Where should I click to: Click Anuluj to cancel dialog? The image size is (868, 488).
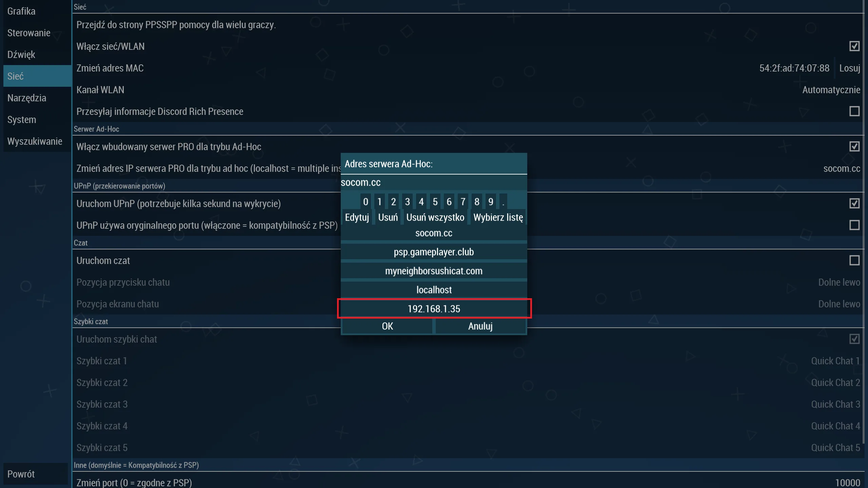(480, 325)
